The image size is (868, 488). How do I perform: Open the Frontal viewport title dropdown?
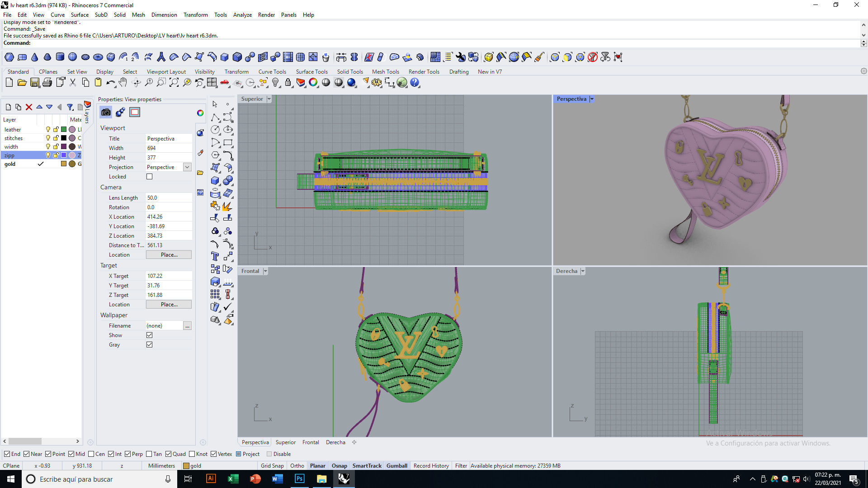tap(265, 271)
